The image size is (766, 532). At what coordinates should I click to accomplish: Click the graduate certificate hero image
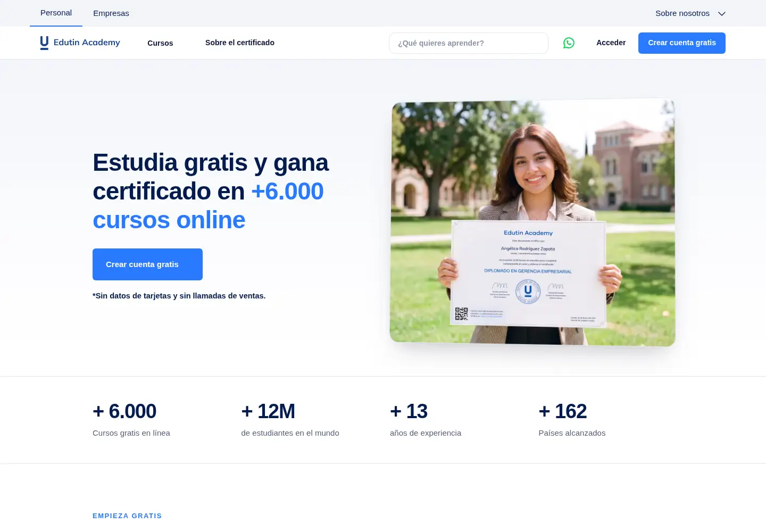pyautogui.click(x=532, y=222)
